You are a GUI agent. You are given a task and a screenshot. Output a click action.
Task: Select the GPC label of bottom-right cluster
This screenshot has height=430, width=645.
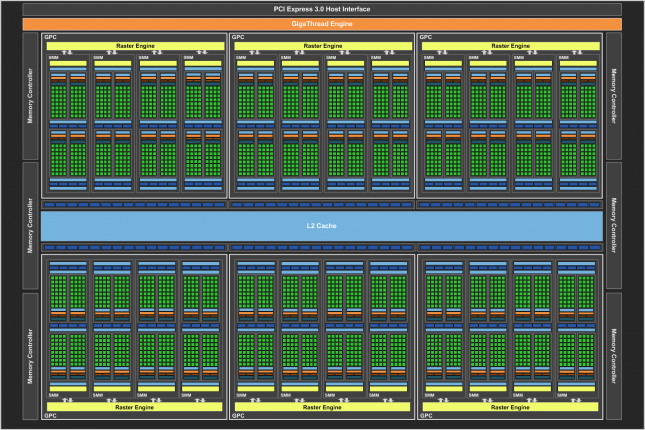426,416
